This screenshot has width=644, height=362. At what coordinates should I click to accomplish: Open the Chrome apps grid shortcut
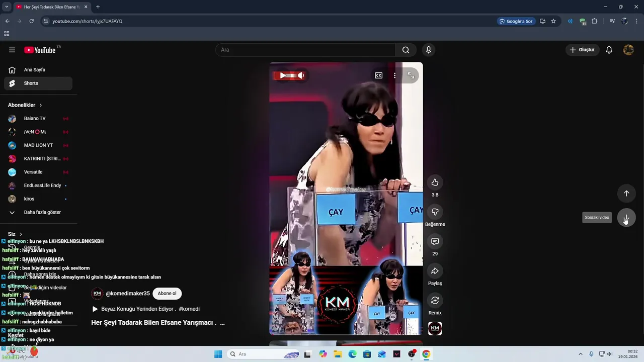coord(7,34)
